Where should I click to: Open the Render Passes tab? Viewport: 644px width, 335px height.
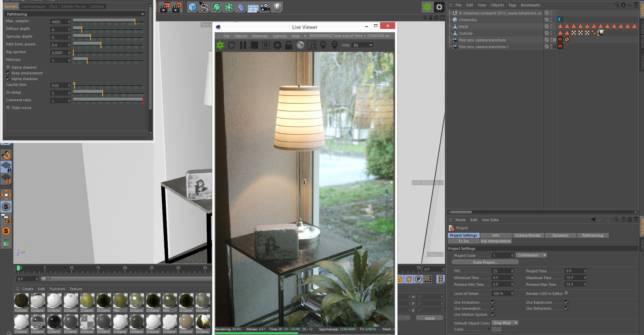pos(73,6)
